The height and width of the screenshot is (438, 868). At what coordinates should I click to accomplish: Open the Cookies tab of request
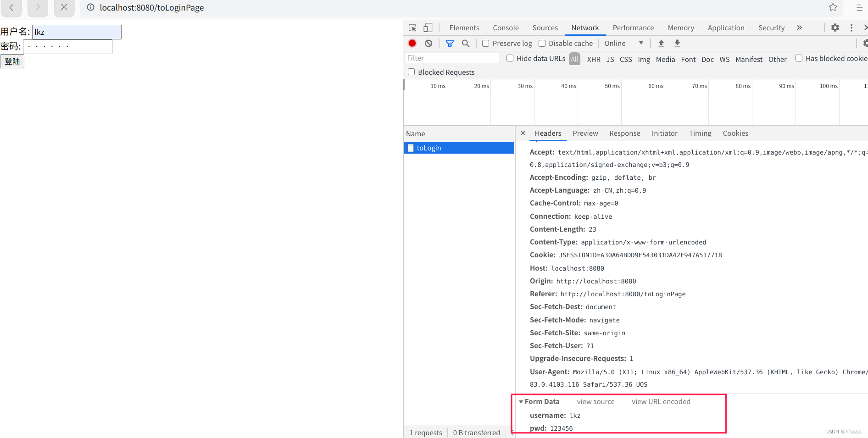coord(735,133)
